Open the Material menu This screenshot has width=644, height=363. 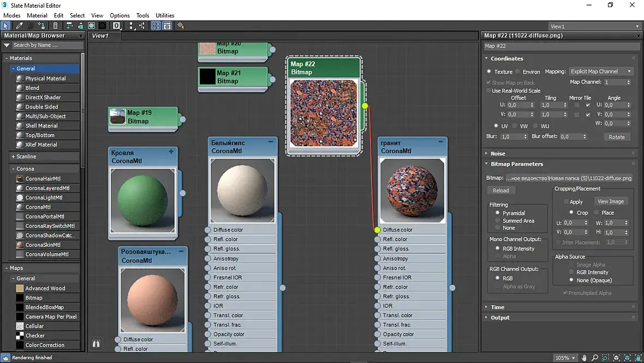[x=37, y=16]
